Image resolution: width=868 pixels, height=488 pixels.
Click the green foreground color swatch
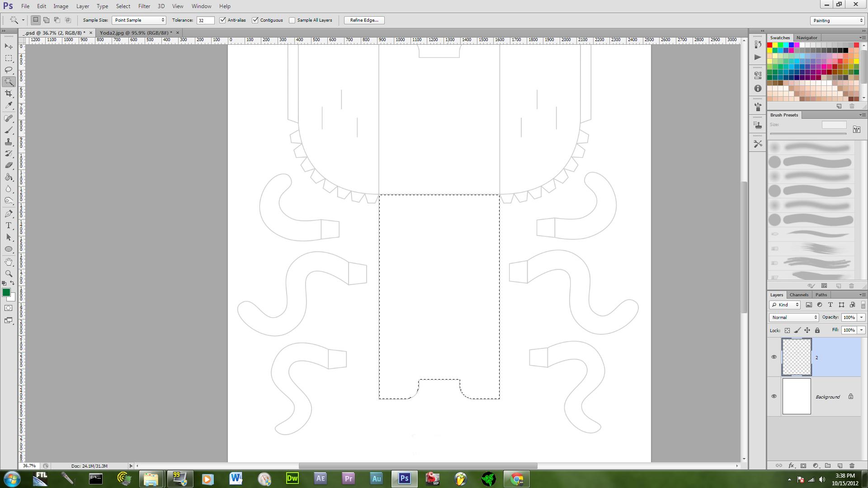[6, 293]
